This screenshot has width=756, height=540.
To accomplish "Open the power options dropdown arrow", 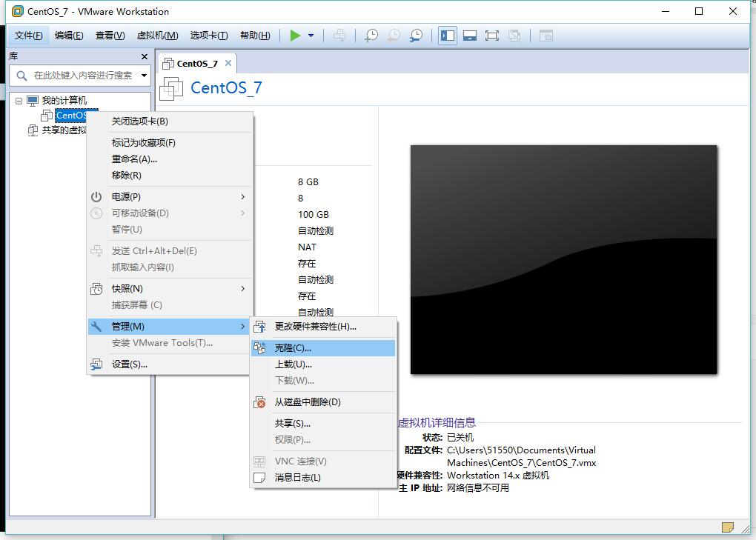I will 311,35.
